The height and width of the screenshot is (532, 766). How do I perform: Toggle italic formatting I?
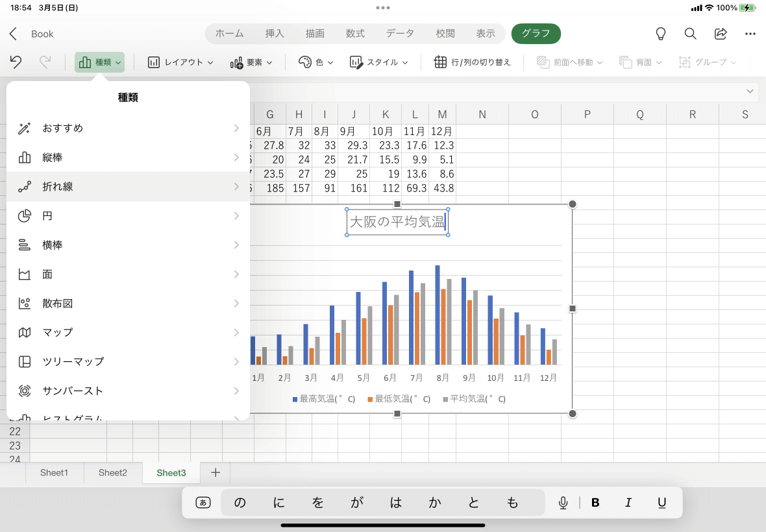coord(628,502)
